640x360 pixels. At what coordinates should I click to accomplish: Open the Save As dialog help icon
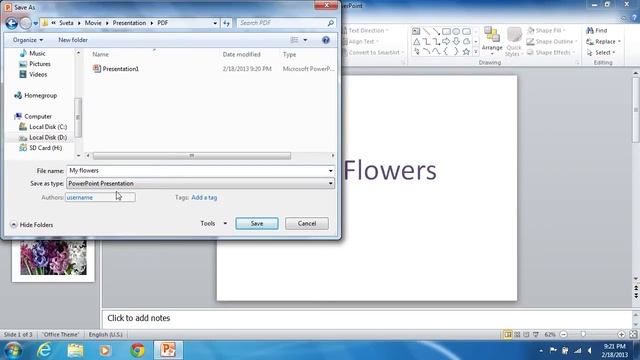[x=326, y=40]
